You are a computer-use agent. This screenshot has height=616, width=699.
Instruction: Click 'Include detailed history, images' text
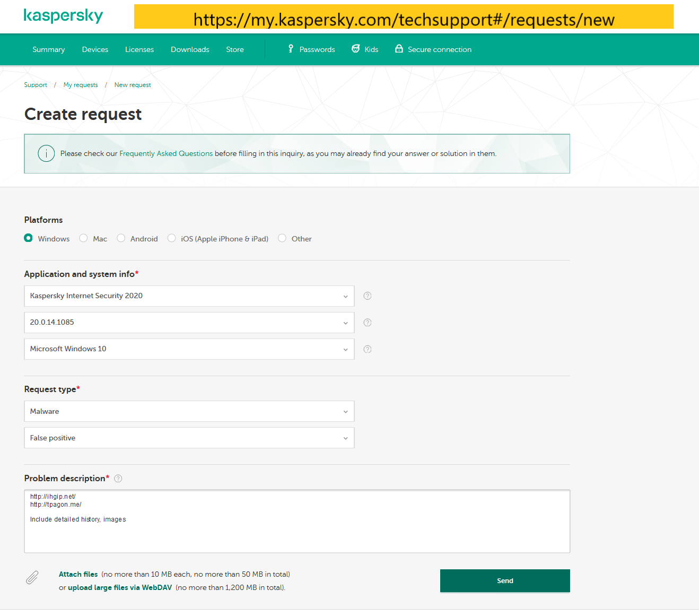click(78, 519)
